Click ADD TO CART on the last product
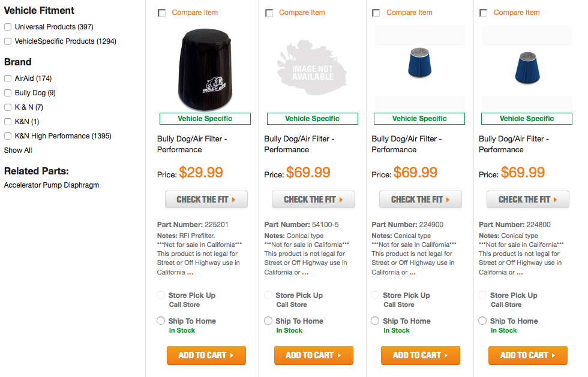Screen dimensions: 588x377 pos(527,355)
